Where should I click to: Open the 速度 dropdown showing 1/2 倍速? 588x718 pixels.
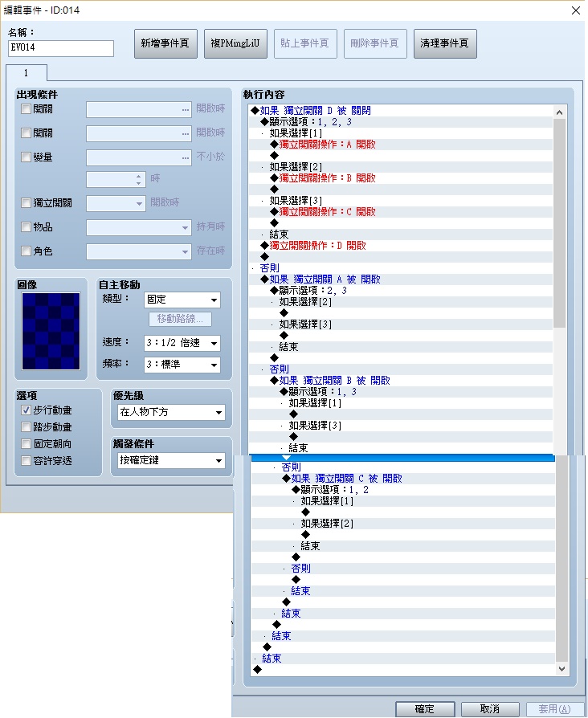tap(182, 343)
